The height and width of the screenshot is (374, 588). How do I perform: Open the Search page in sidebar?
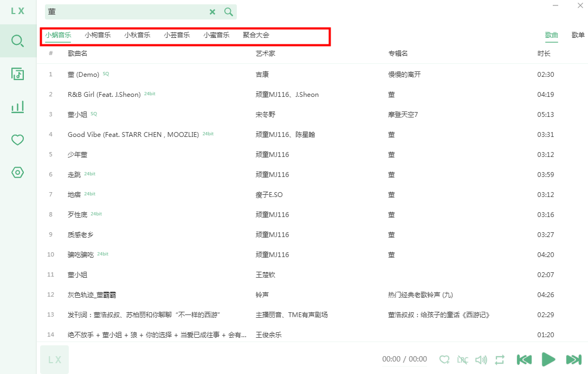tap(18, 41)
